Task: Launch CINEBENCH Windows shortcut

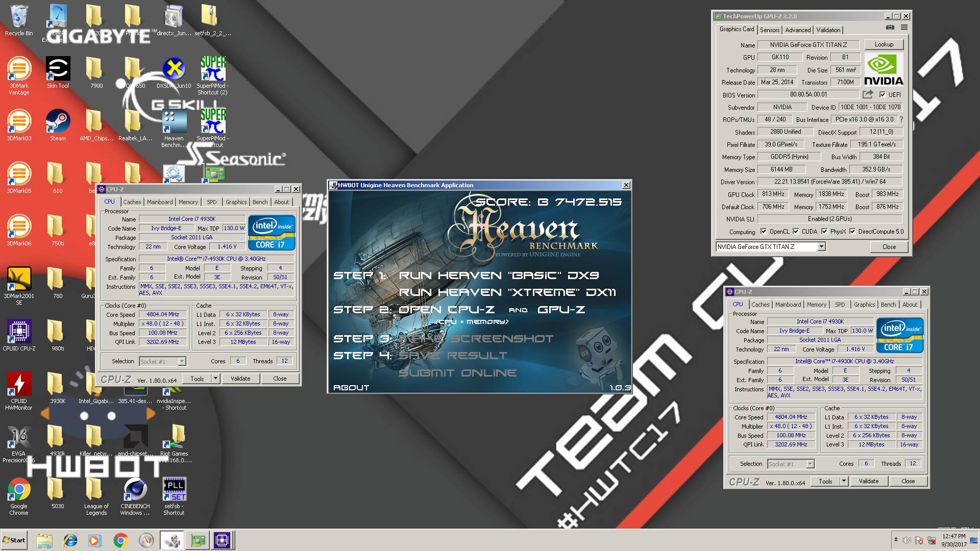Action: point(135,496)
